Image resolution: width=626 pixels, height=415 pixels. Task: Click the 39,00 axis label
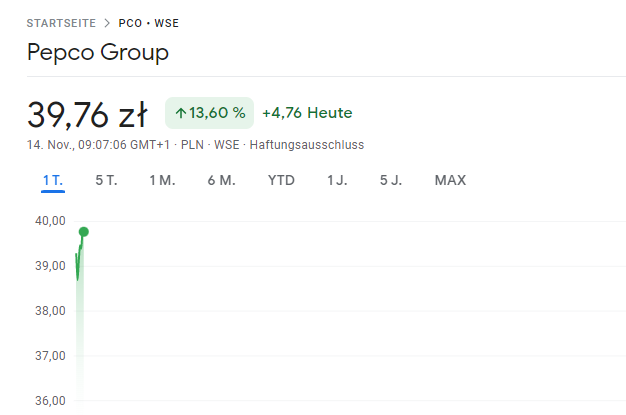[50, 266]
